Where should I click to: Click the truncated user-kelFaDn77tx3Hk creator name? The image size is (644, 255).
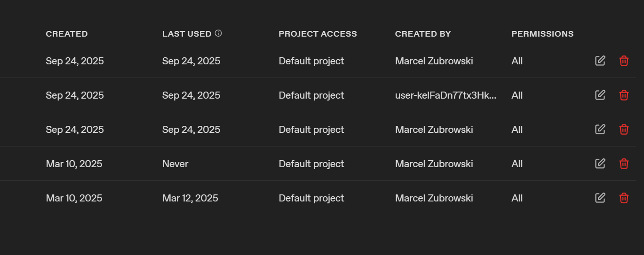pyautogui.click(x=445, y=95)
